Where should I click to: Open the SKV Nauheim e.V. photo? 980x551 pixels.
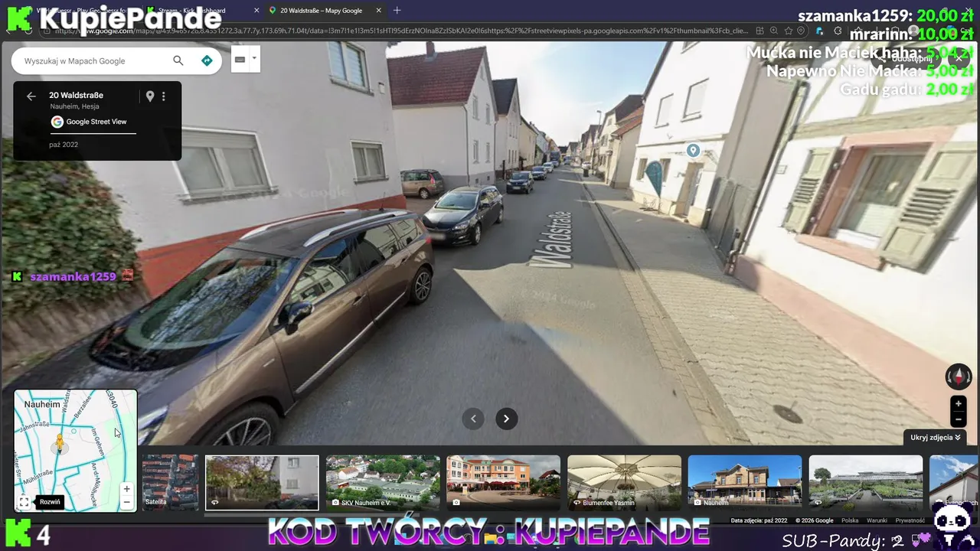383,482
